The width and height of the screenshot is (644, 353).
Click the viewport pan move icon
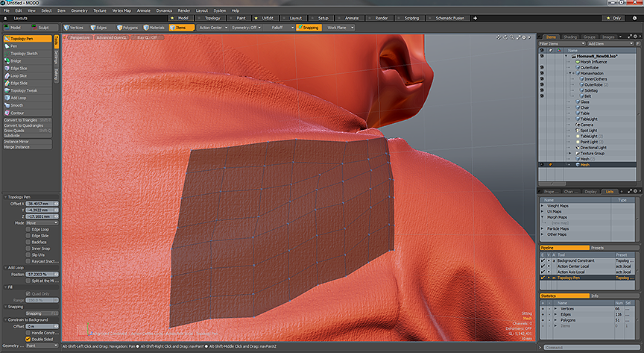499,37
